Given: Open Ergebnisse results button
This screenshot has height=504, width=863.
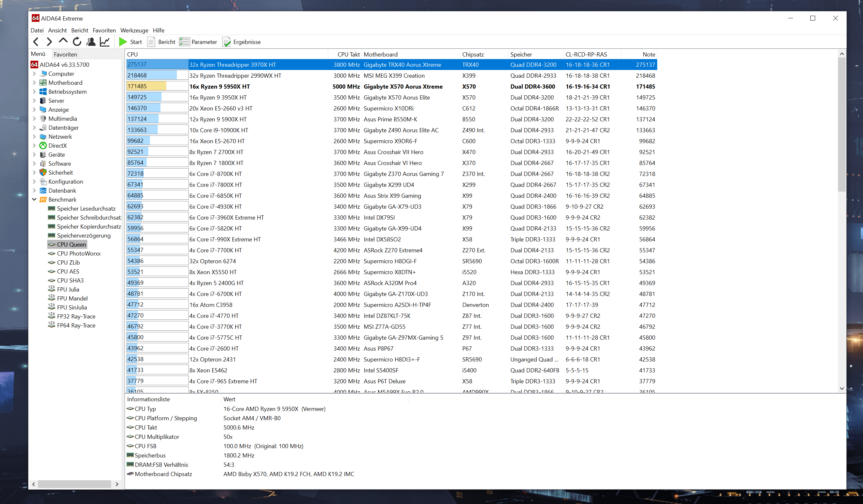Looking at the screenshot, I should tap(242, 42).
